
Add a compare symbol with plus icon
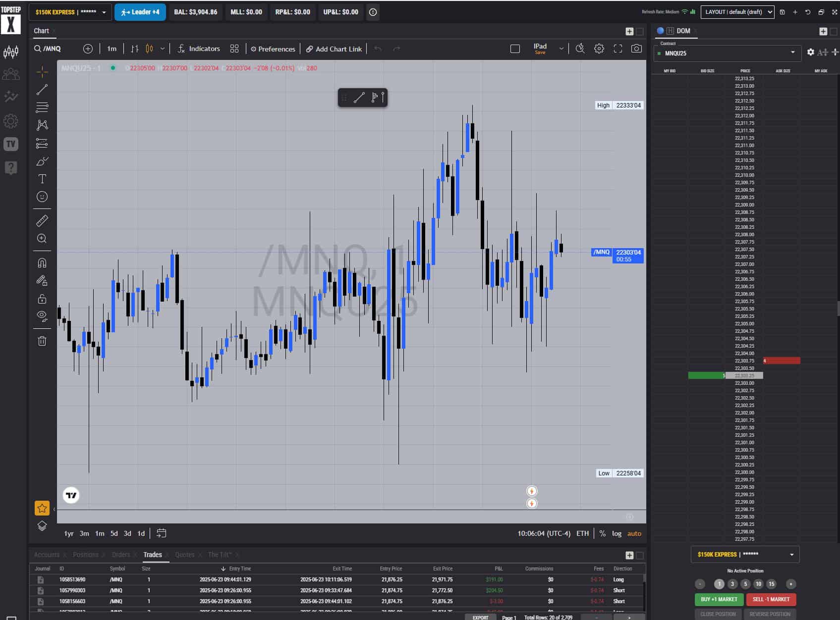pos(88,49)
